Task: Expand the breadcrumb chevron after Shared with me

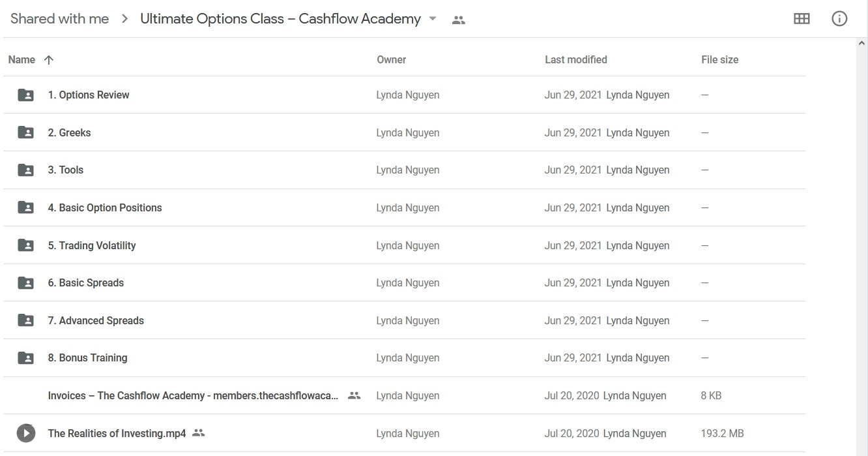Action: (124, 19)
